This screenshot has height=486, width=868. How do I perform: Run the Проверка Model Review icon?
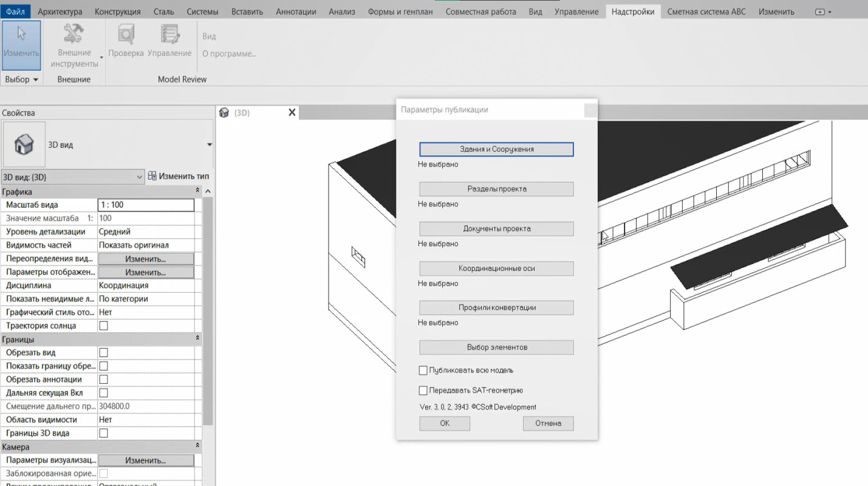(x=126, y=35)
